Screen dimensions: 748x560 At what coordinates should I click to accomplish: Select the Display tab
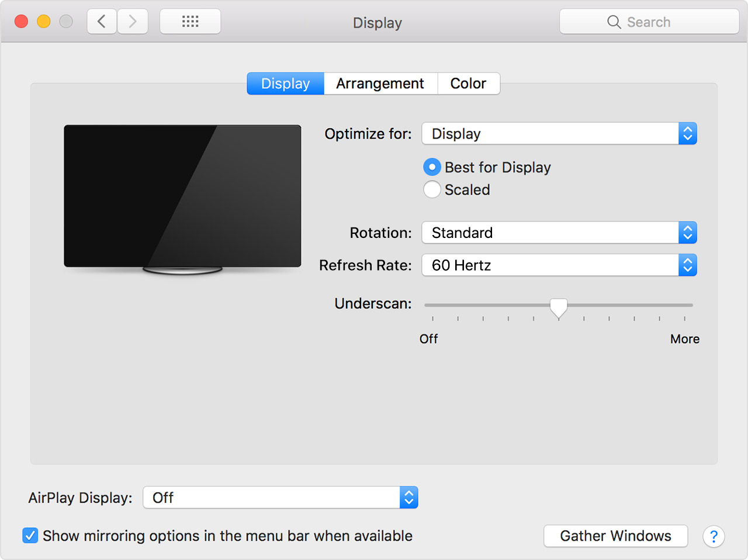pos(285,84)
